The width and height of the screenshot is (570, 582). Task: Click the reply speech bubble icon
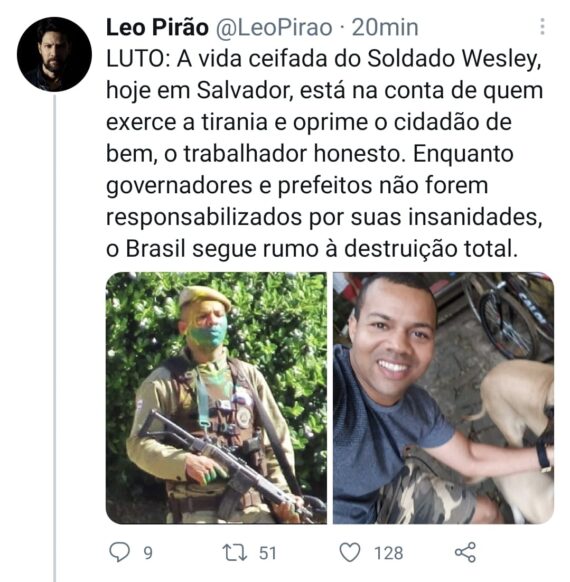pyautogui.click(x=120, y=552)
